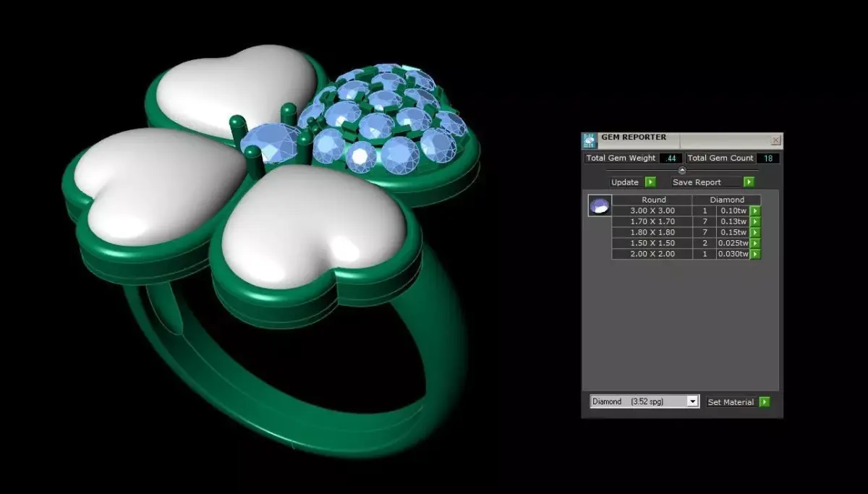Select the 1.70 X 1.70 size cell
Viewport: 868px width, 494px height.
(652, 221)
